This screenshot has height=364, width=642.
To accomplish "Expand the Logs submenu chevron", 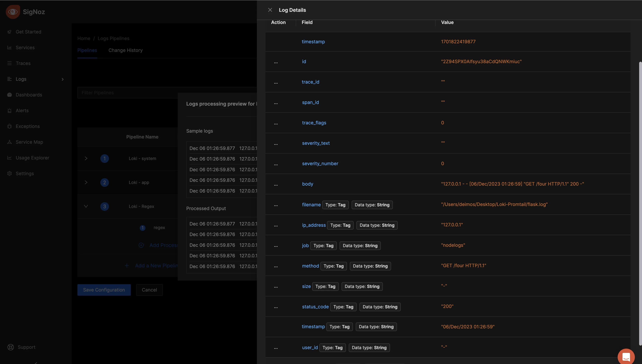I will point(63,79).
